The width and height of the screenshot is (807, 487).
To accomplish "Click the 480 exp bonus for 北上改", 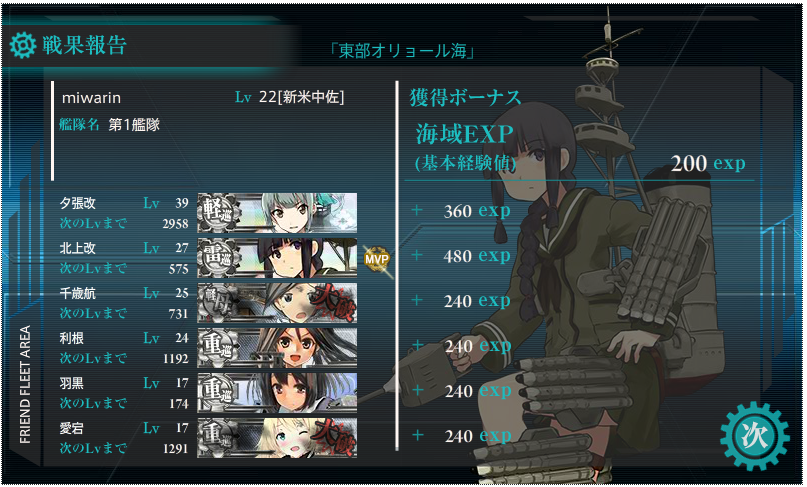I will [x=477, y=256].
